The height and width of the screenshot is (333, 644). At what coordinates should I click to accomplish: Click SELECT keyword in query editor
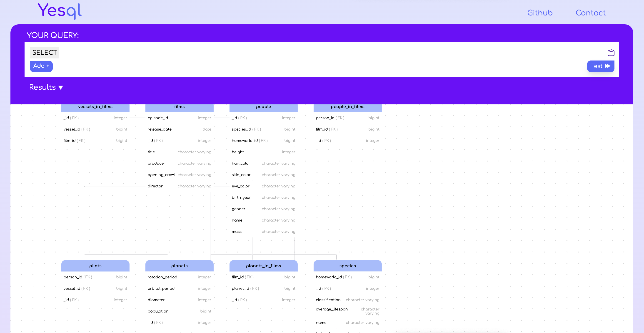point(45,53)
